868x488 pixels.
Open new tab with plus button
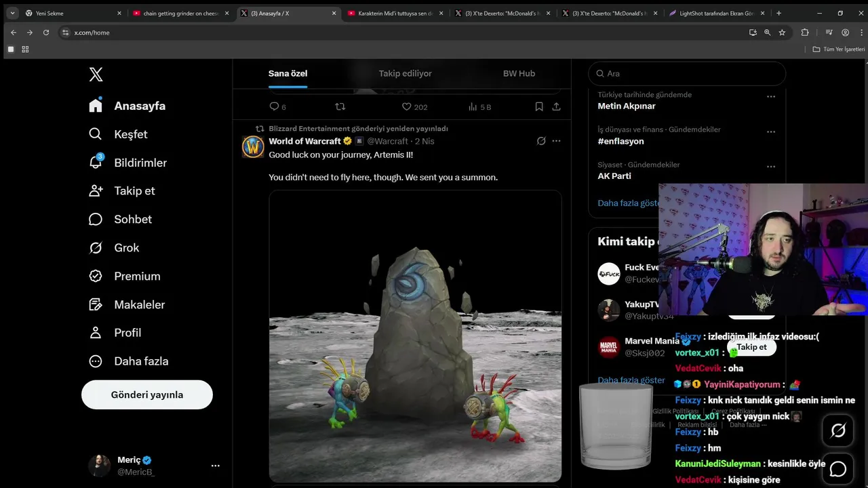[x=778, y=13]
